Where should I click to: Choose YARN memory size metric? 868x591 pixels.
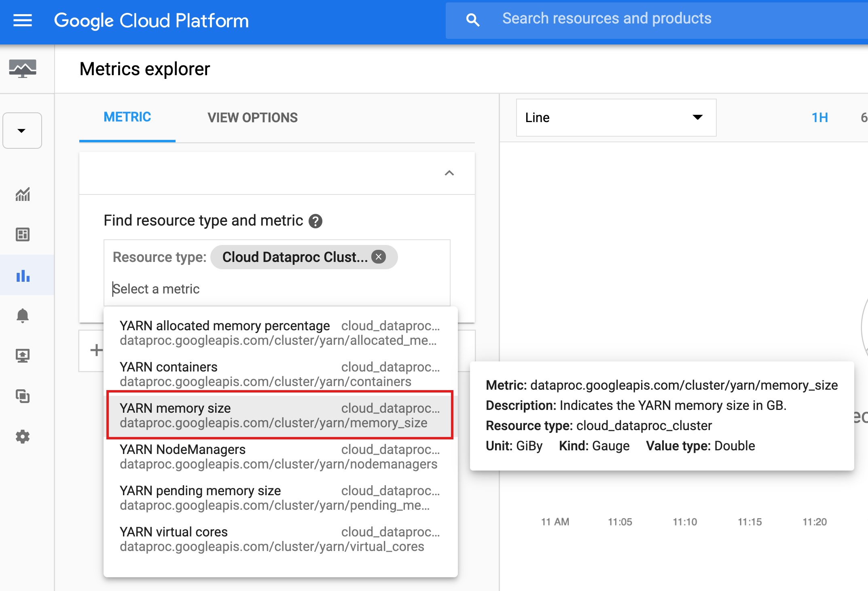pyautogui.click(x=280, y=415)
